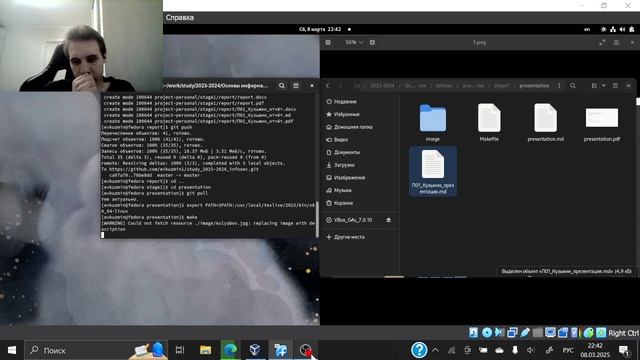Viewport: 640px width, 360px height.
Task: Open the GNOME system status menu
Action: 617,29
